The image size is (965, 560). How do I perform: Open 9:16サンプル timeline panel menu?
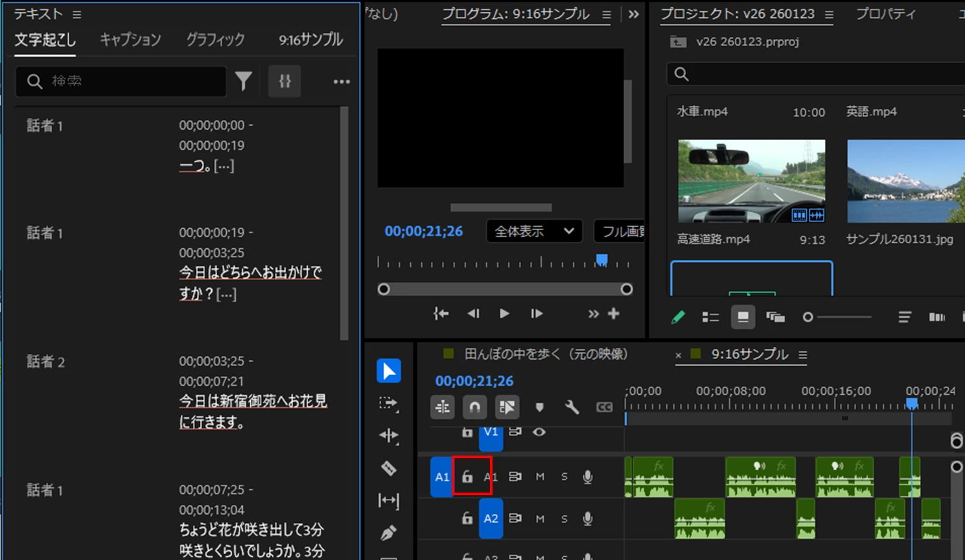(x=802, y=355)
